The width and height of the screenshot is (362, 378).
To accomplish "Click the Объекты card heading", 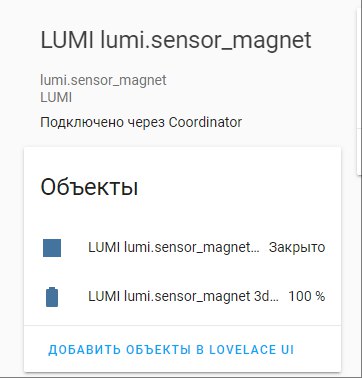I will pos(89,187).
